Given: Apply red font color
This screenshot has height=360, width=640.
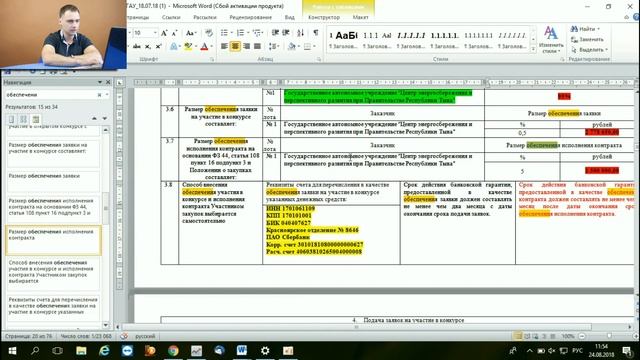Looking at the screenshot, I should [x=204, y=47].
